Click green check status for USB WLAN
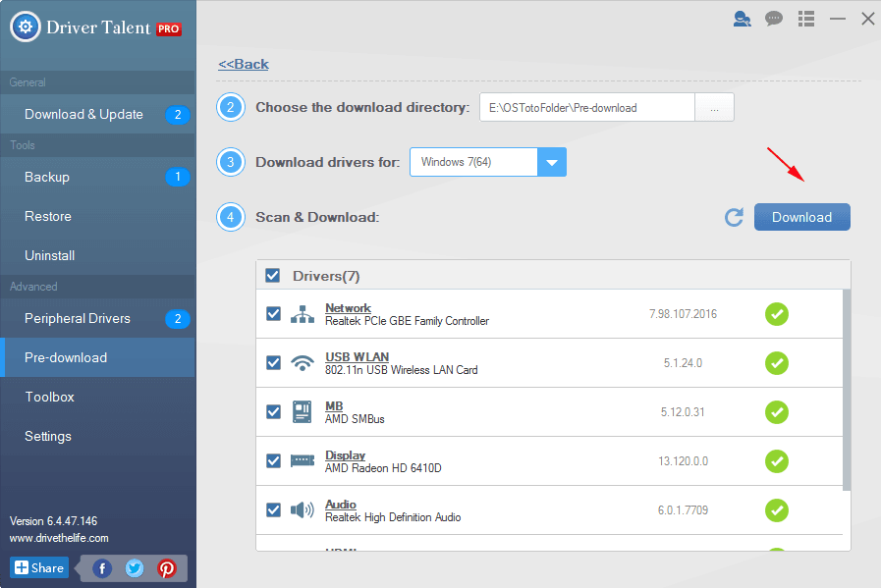881x588 pixels. click(777, 363)
